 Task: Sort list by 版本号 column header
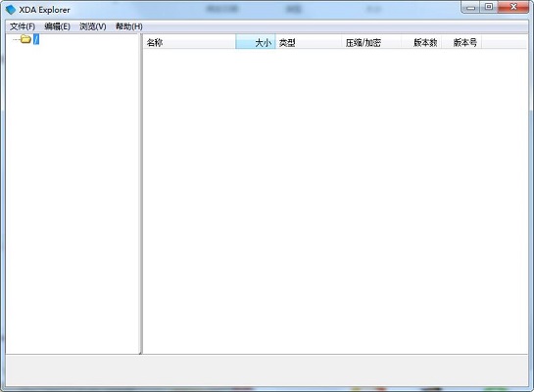point(461,42)
